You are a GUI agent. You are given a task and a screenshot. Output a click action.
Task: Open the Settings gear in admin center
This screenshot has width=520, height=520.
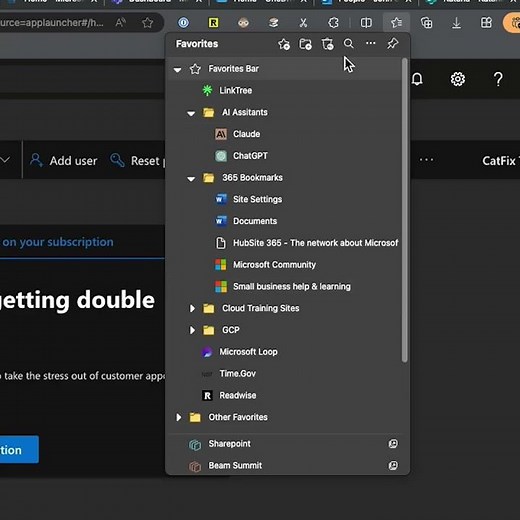click(x=458, y=79)
